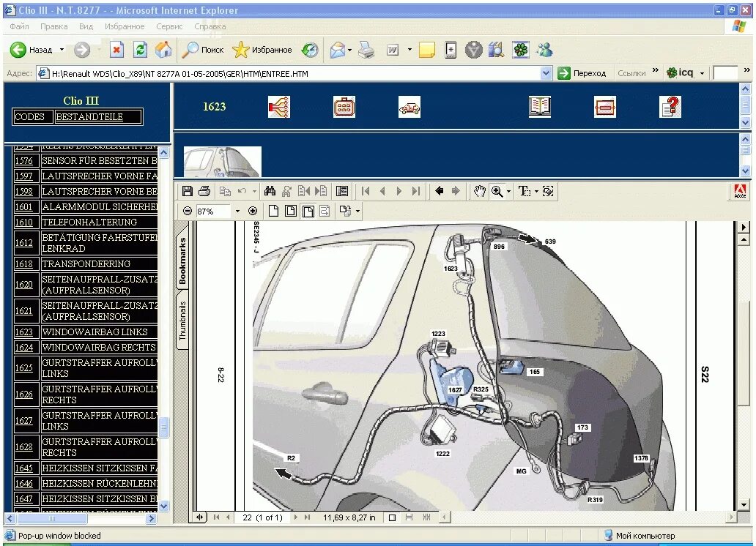This screenshot has height=546, width=756.
Task: Switch to the Bookmarks side tab
Action: [x=182, y=261]
